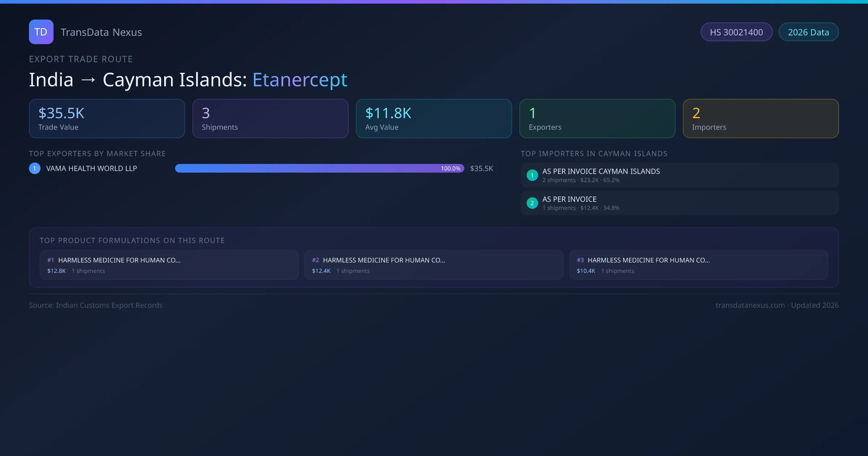Viewport: 868px width, 456px height.
Task: Click the #2 product formulation rank label
Action: (x=315, y=260)
